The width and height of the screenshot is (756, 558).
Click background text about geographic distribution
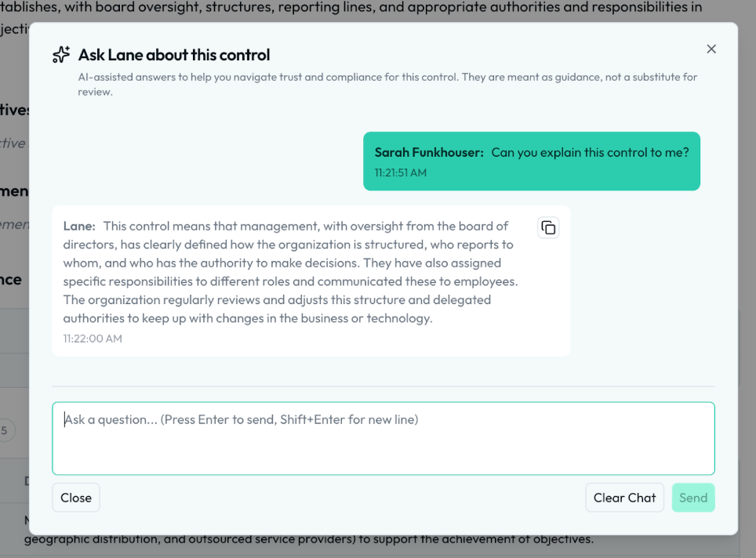point(306,541)
